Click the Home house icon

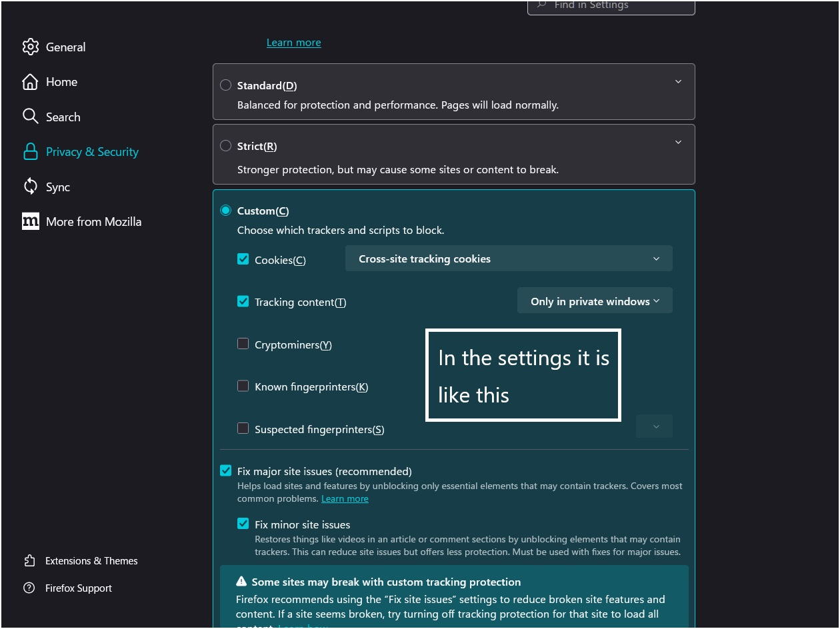[x=31, y=82]
